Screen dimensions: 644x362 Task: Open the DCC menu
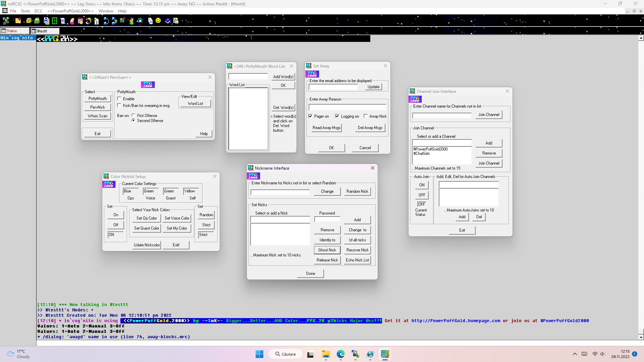tap(39, 11)
